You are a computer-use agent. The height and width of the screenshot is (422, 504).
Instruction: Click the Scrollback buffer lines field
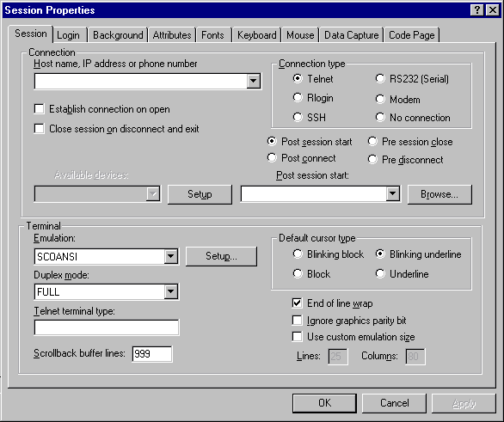coord(151,354)
